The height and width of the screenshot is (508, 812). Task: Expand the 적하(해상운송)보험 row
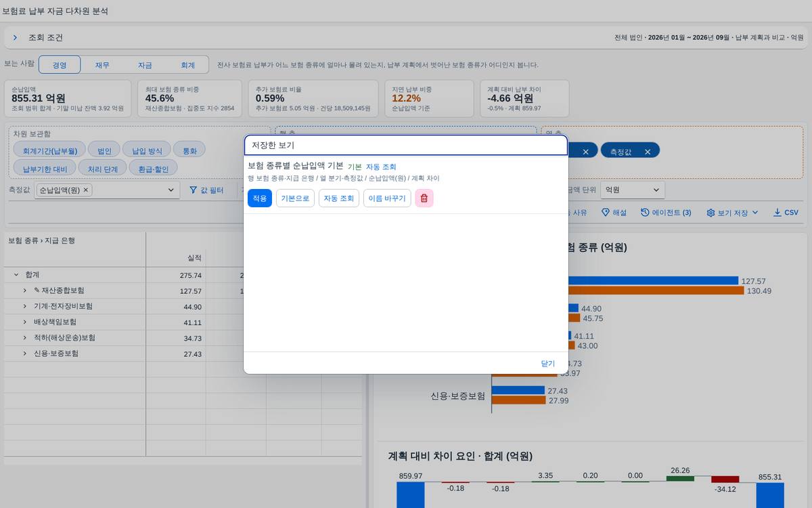(24, 338)
